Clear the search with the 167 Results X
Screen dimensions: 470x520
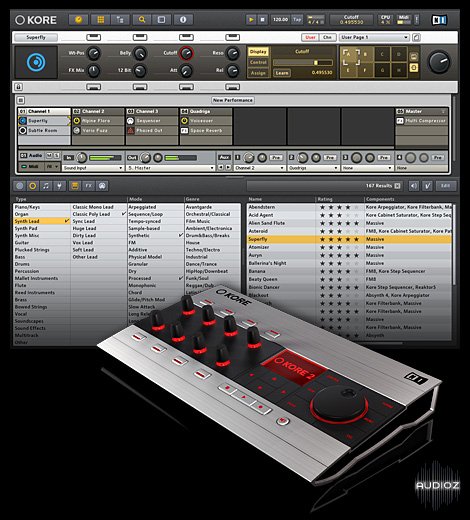point(397,186)
